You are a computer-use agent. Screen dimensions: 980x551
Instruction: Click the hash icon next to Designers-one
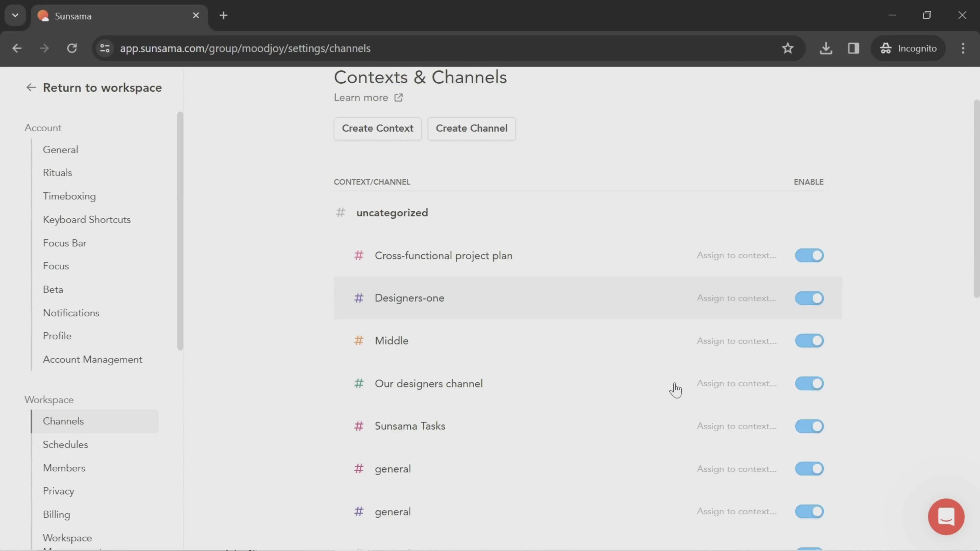[x=359, y=298]
